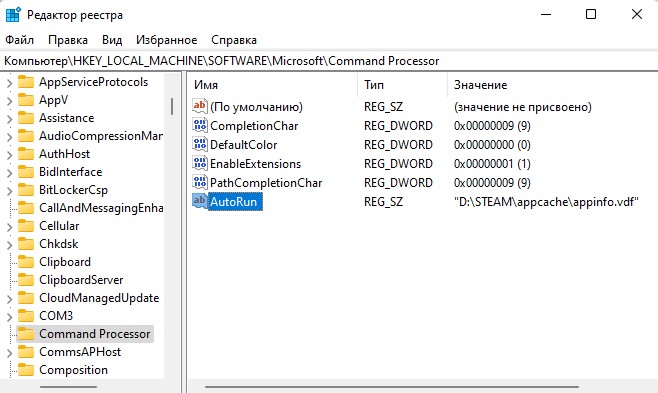Image resolution: width=658 pixels, height=393 pixels.
Task: Click the registry path address bar
Action: coord(329,61)
